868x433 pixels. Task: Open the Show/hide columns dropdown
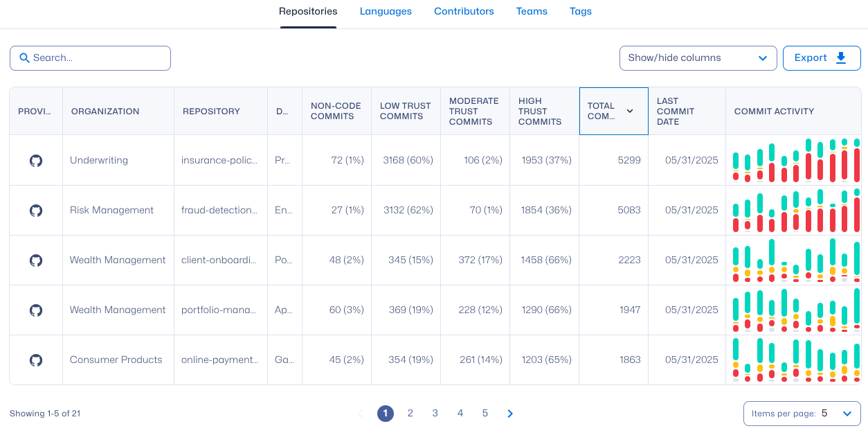(698, 58)
